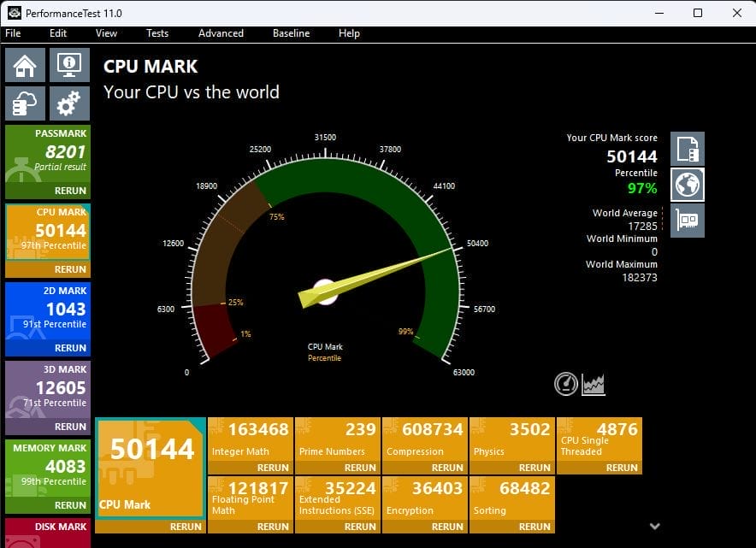Viewport: 756px width, 548px height.
Task: Click the Extended Instructions (SSE) 35224 tile
Action: (338, 498)
